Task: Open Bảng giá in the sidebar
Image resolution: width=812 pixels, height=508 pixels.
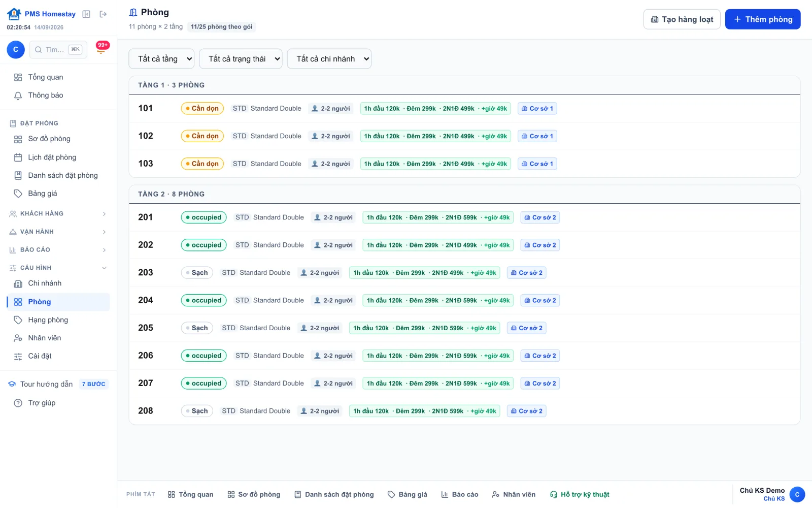Action: tap(58, 194)
